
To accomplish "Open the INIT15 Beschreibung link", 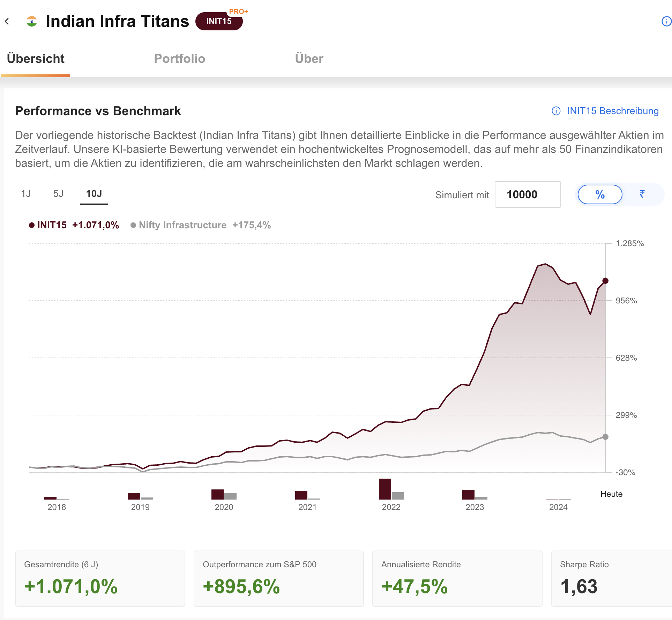I will 613,111.
